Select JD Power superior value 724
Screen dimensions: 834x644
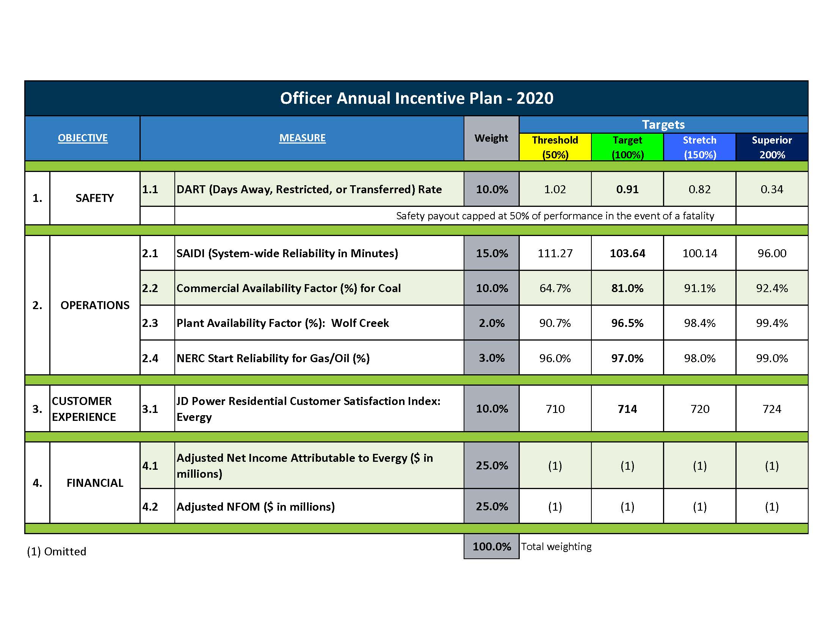[772, 409]
